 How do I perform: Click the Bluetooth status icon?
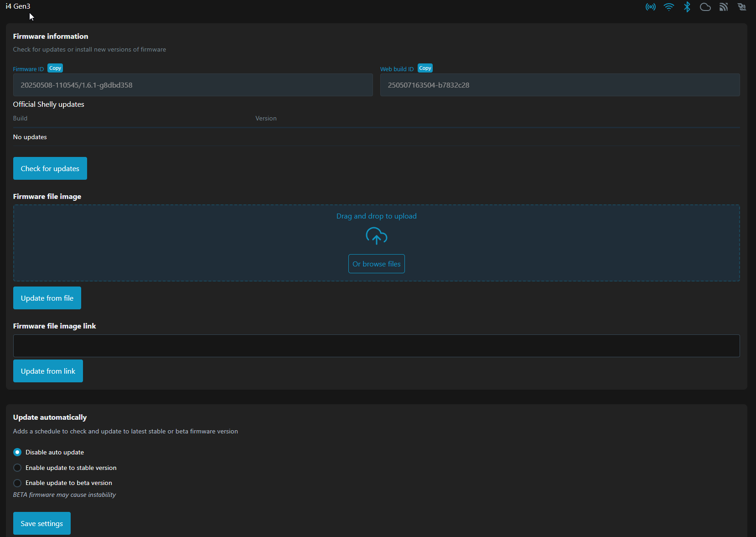coord(687,7)
